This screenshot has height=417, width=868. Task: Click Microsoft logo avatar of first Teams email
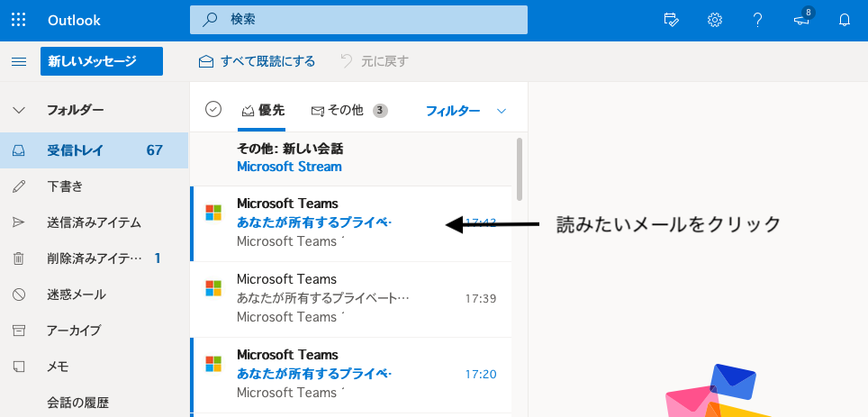pos(213,212)
